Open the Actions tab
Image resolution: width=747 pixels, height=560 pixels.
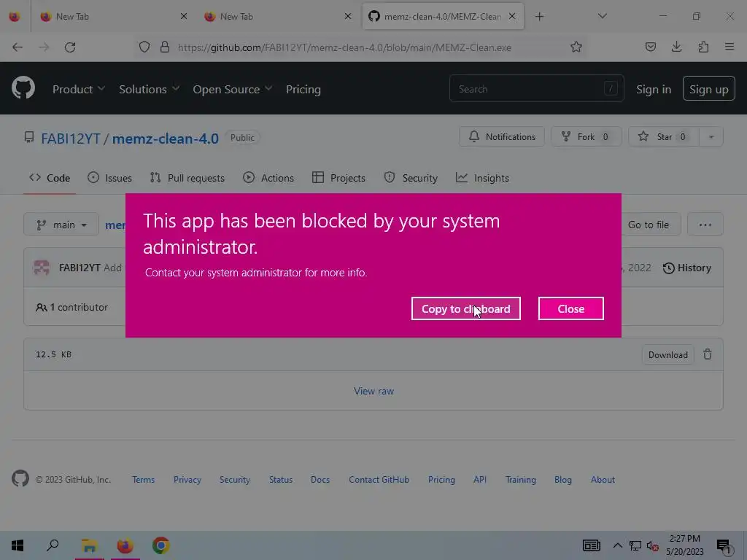pyautogui.click(x=268, y=178)
